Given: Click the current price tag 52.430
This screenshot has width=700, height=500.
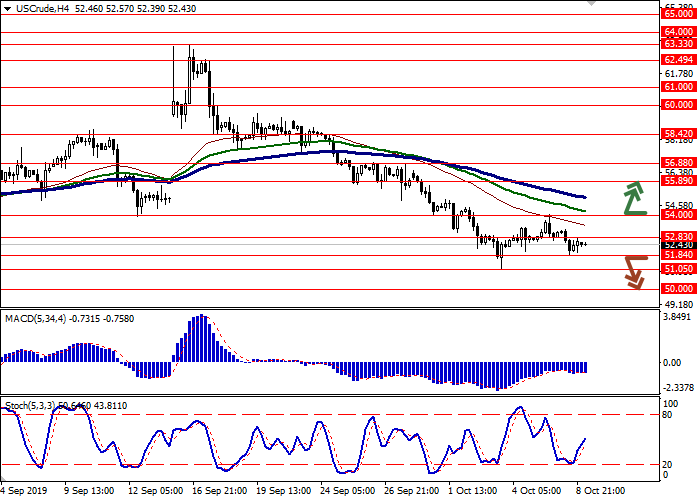Looking at the screenshot, I should pyautogui.click(x=678, y=244).
